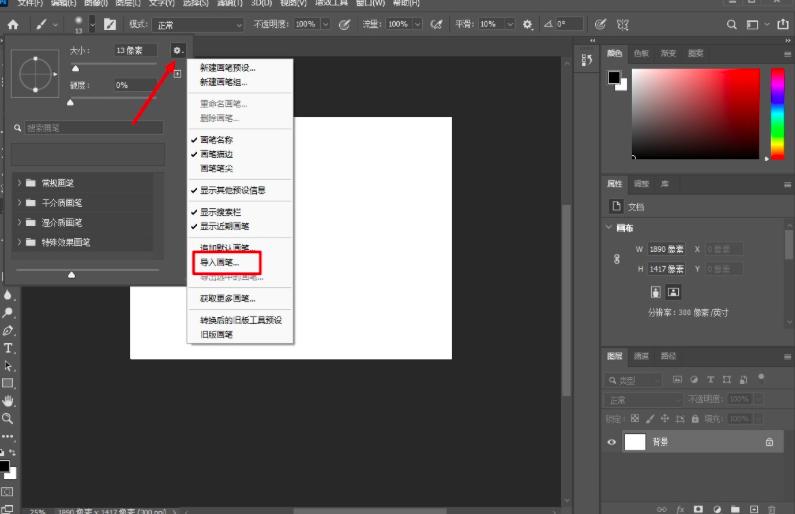Select the Zoom tool in the toolbar
The height and width of the screenshot is (514, 795).
[8, 418]
